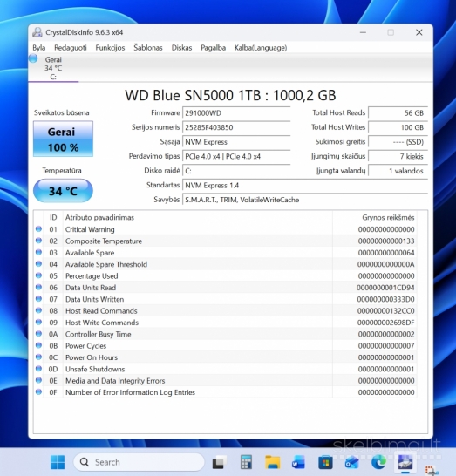Select the Unsafe Shutdowns attribute name
This screenshot has height=476, width=456.
[95, 369]
